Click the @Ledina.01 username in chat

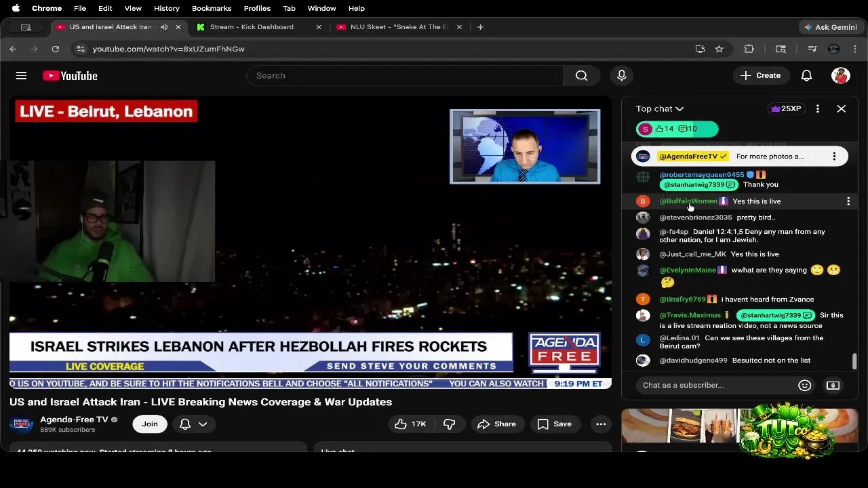[679, 338]
